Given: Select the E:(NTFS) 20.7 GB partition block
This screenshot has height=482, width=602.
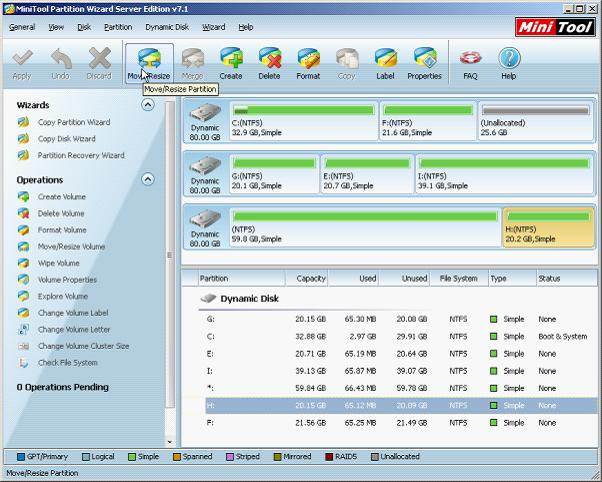Looking at the screenshot, I should pyautogui.click(x=368, y=174).
